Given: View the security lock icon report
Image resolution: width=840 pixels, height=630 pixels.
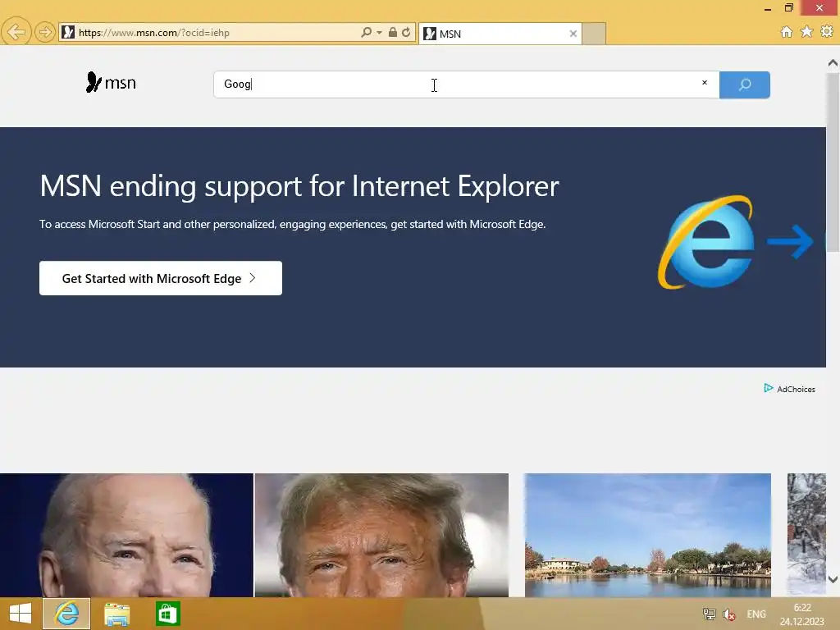Looking at the screenshot, I should click(393, 32).
